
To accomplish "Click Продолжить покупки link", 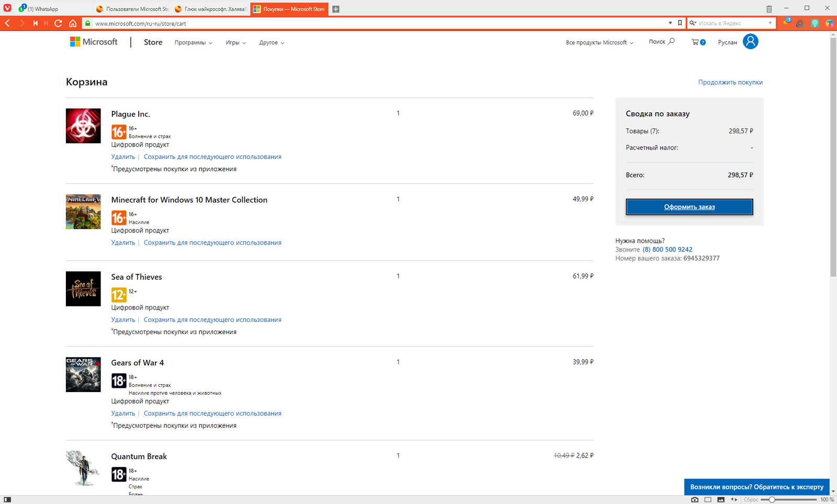I will click(730, 82).
